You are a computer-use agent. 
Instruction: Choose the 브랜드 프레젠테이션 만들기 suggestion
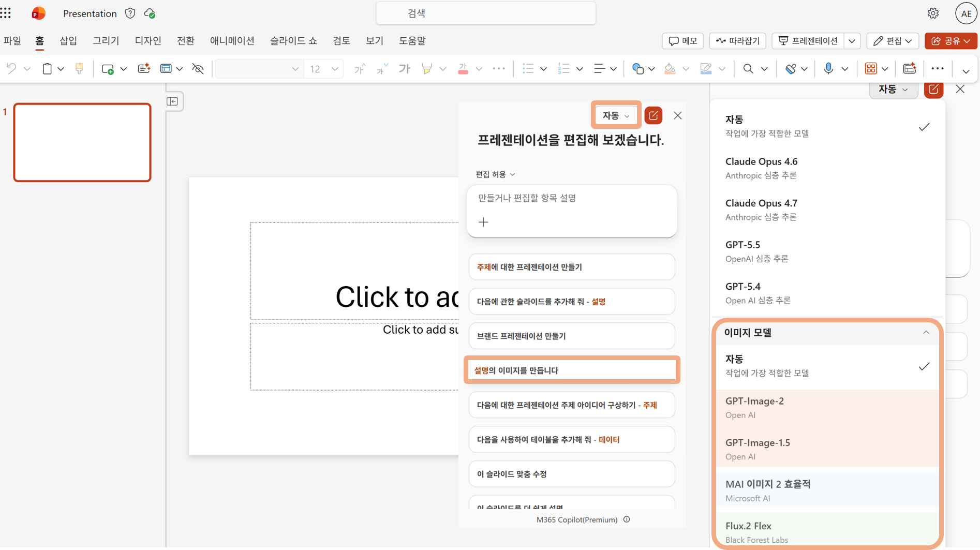click(x=572, y=336)
